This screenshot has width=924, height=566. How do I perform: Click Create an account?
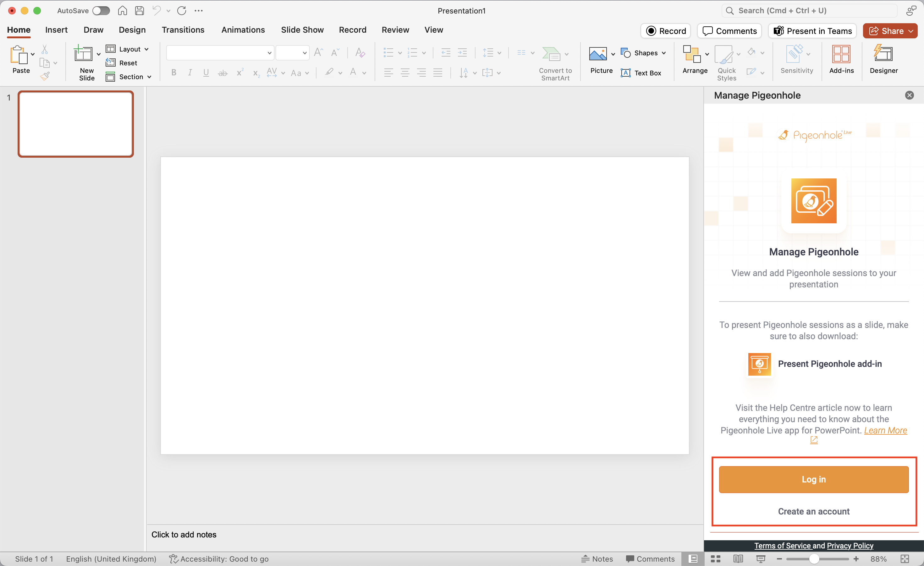click(814, 511)
